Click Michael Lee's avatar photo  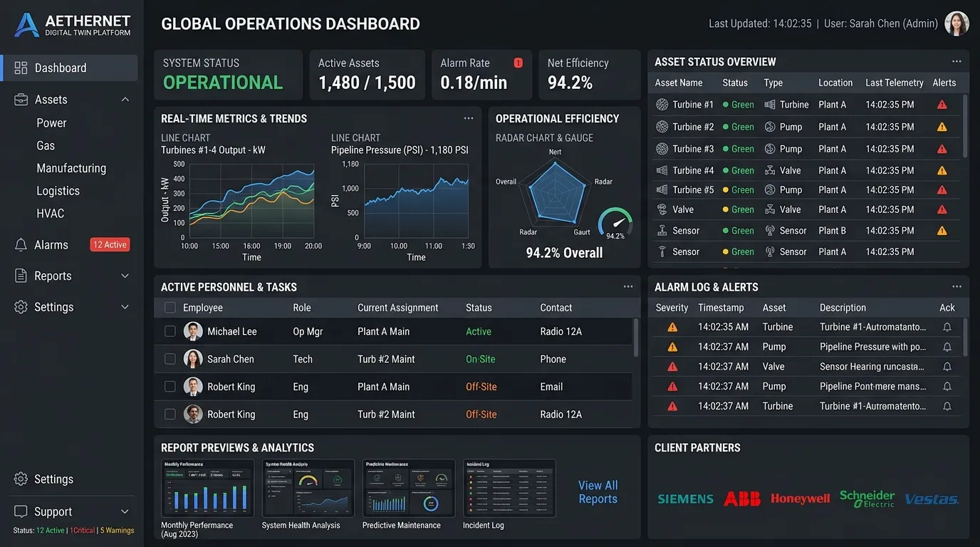(193, 331)
